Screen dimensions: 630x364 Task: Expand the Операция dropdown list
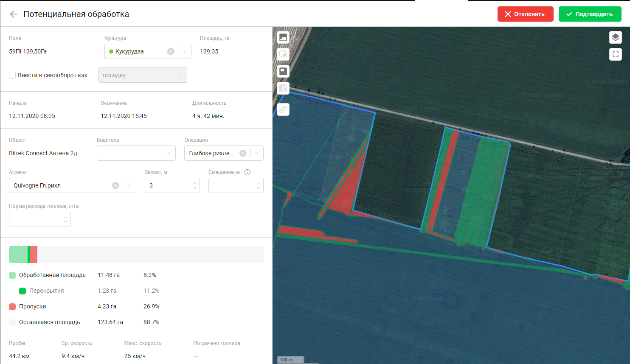pyautogui.click(x=257, y=153)
